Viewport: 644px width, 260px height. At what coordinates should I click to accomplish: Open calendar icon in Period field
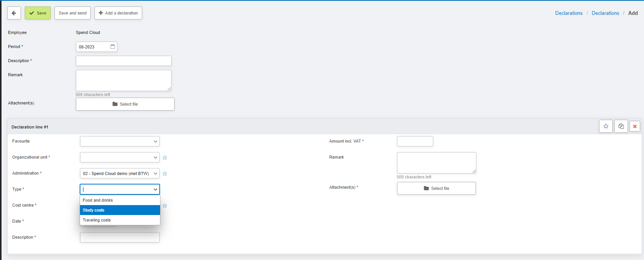tap(113, 47)
